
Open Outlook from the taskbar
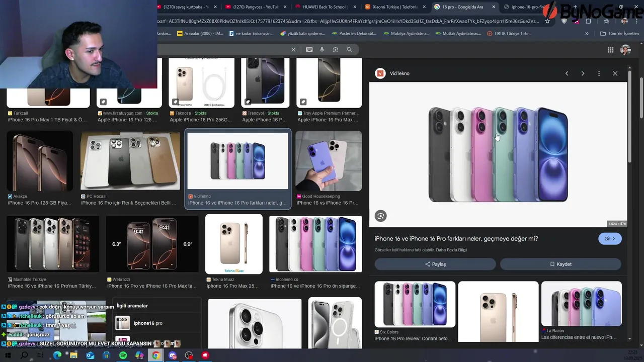click(x=90, y=355)
